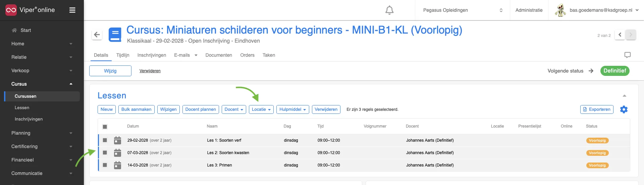Image resolution: width=644 pixels, height=185 pixels.
Task: Expand the Verkoop sidebar menu
Action: [42, 71]
